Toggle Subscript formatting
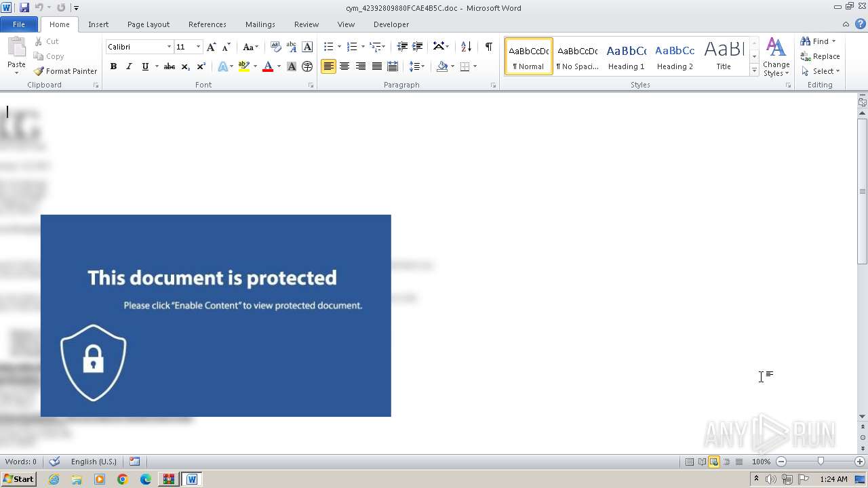 click(186, 66)
